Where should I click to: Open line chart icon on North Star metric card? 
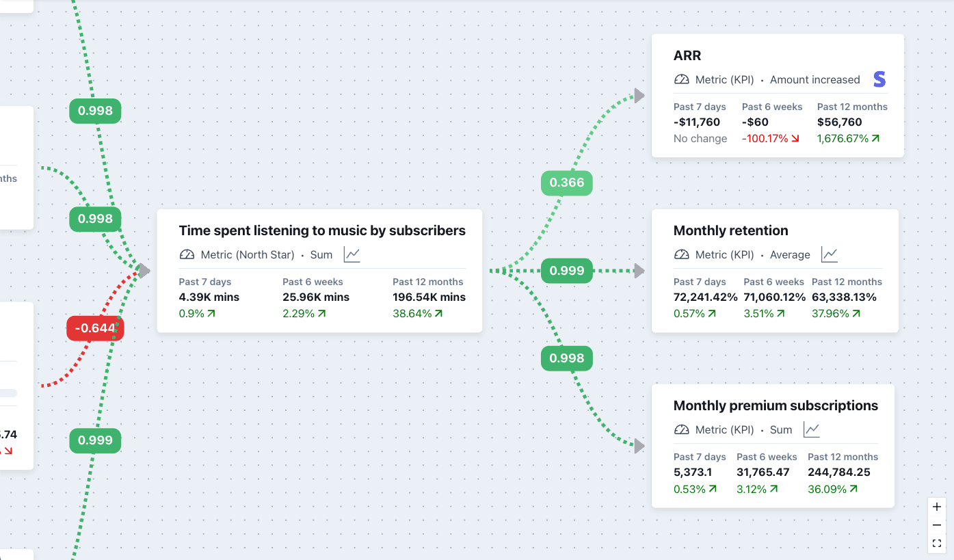(352, 255)
